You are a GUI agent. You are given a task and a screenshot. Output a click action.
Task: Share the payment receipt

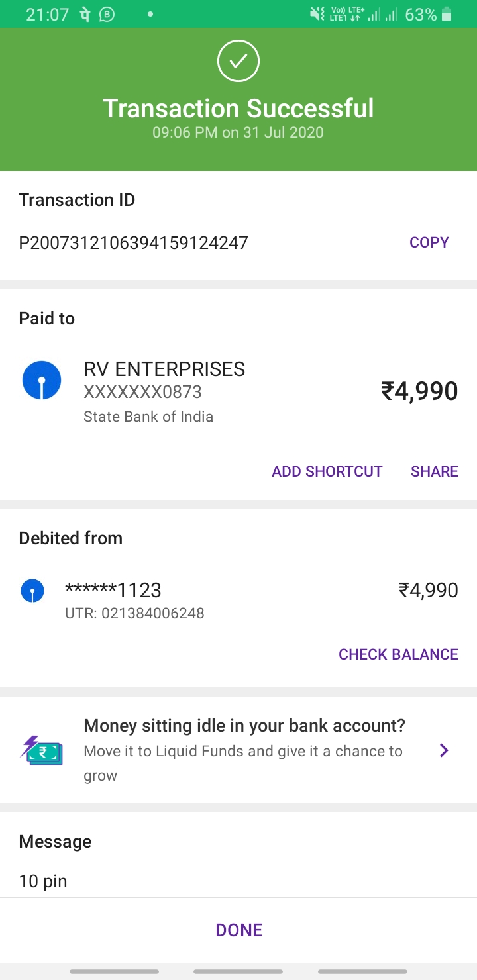pyautogui.click(x=434, y=471)
